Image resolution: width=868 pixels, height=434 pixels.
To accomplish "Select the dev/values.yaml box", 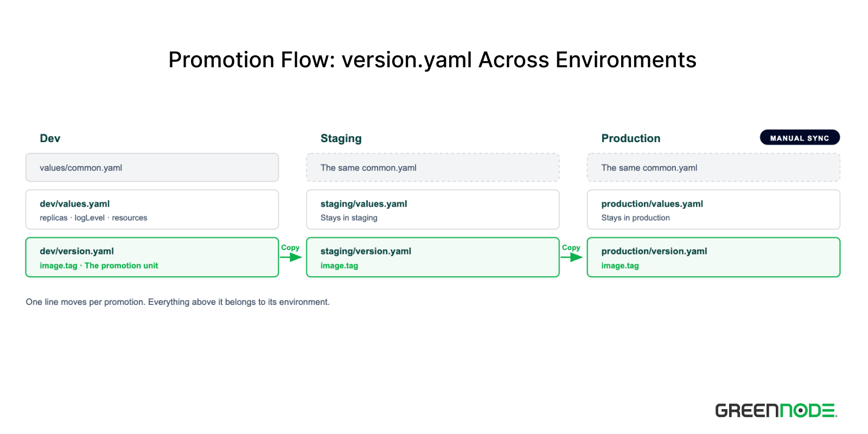I will [152, 209].
